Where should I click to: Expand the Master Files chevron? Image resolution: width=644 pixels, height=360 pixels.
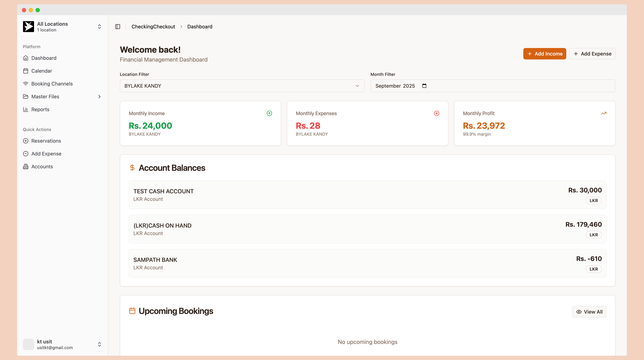tap(99, 97)
